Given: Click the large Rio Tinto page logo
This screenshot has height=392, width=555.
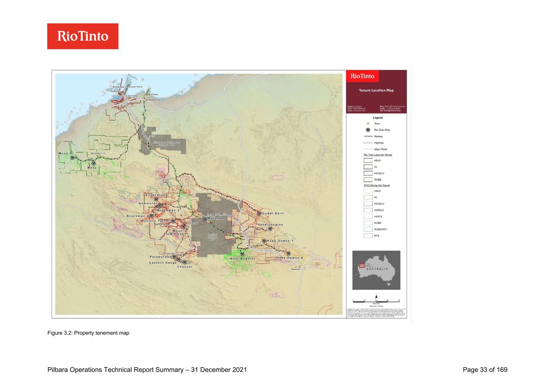Looking at the screenshot, I should [83, 36].
